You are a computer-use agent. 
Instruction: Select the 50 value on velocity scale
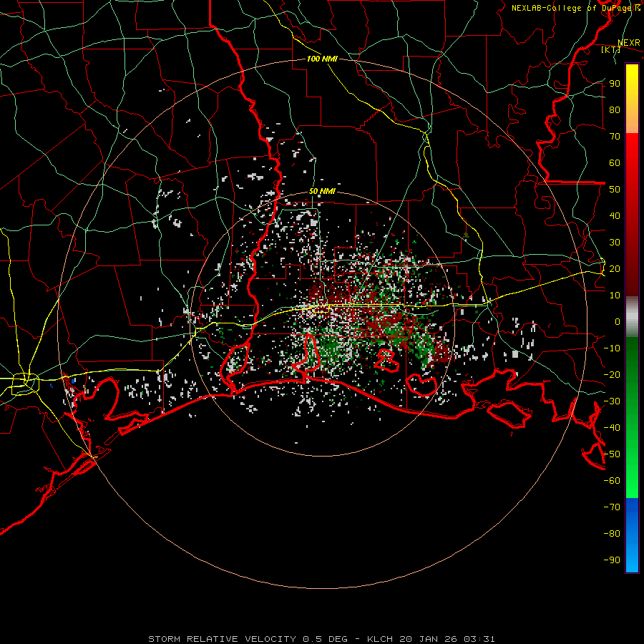click(x=615, y=190)
